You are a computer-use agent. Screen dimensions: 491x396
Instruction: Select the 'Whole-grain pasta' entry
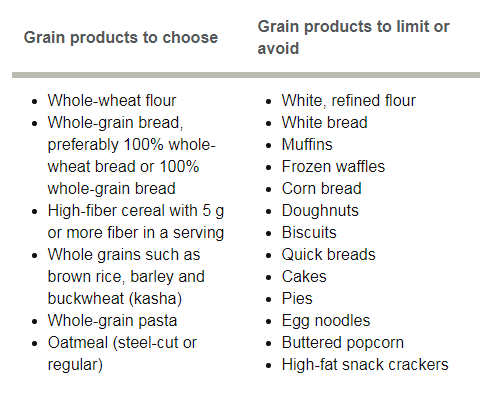(112, 320)
